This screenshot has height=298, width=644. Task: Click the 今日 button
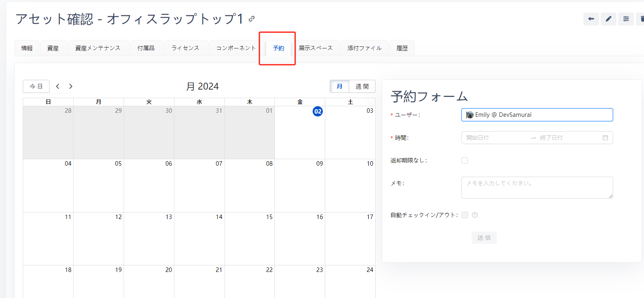[36, 86]
